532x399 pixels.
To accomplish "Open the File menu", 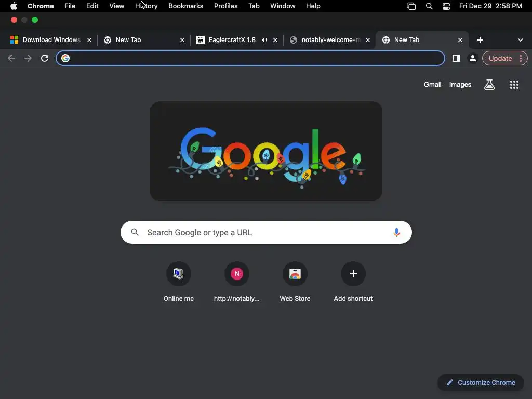I will 70,6.
